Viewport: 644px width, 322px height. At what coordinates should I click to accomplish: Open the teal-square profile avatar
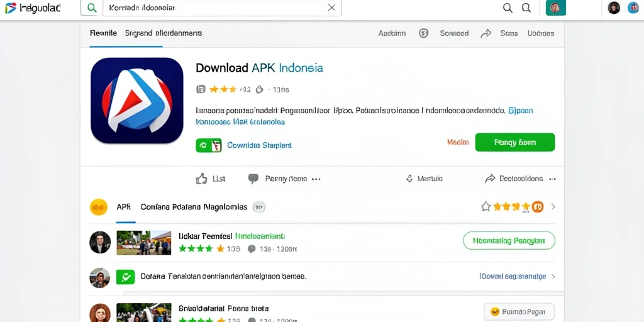pyautogui.click(x=556, y=8)
